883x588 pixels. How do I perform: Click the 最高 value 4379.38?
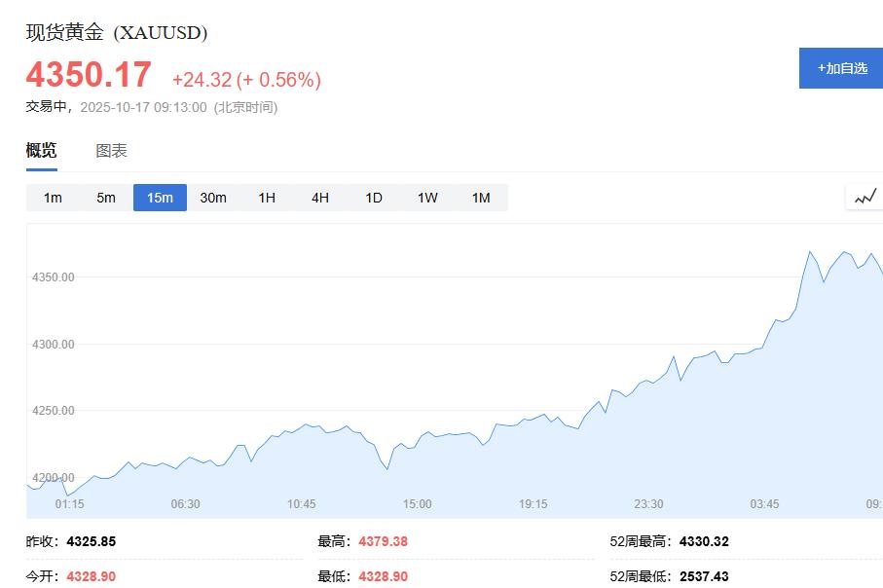[383, 541]
